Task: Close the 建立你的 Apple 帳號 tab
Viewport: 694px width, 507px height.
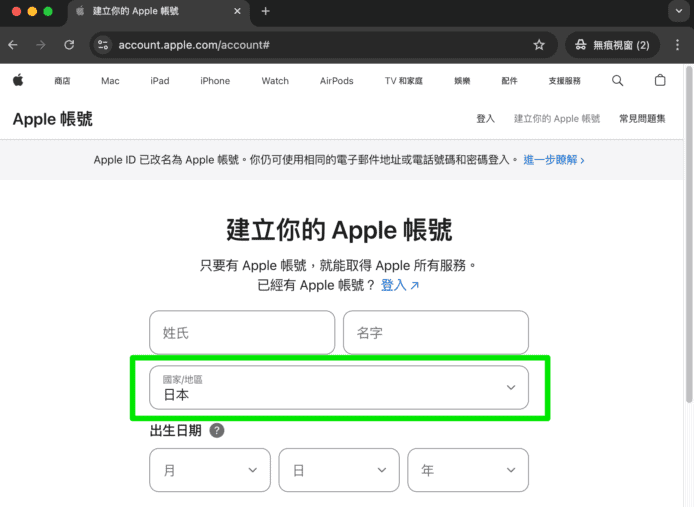Action: (237, 11)
